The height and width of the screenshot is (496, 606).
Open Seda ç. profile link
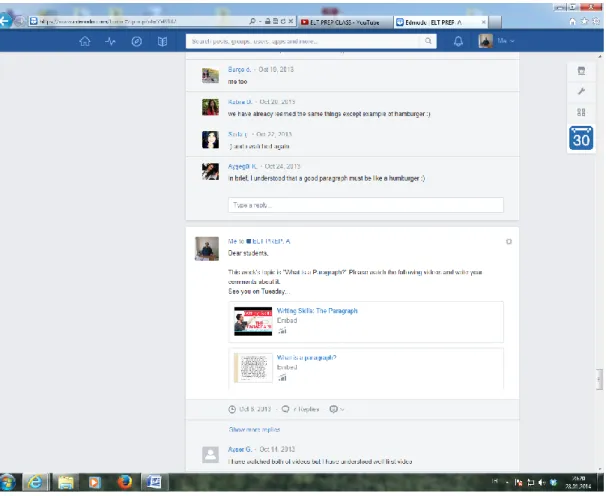[x=238, y=134]
